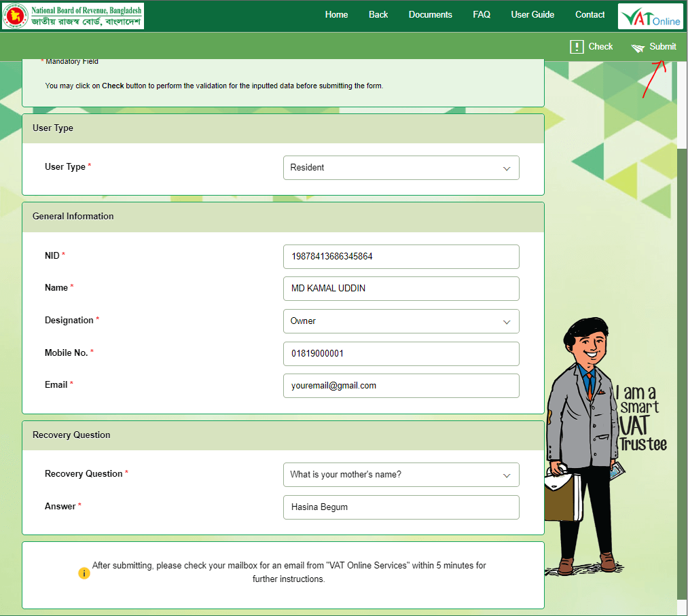
Task: Click the Check exclamation icon
Action: [x=577, y=46]
